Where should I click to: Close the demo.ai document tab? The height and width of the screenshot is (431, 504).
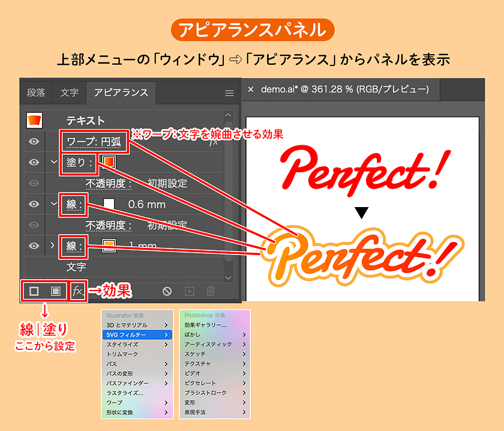point(251,89)
